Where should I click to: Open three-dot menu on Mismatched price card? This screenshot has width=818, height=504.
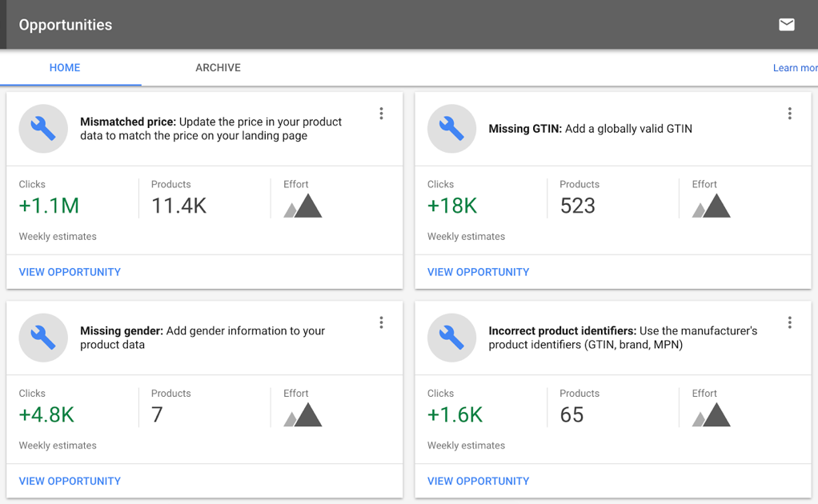coord(381,114)
